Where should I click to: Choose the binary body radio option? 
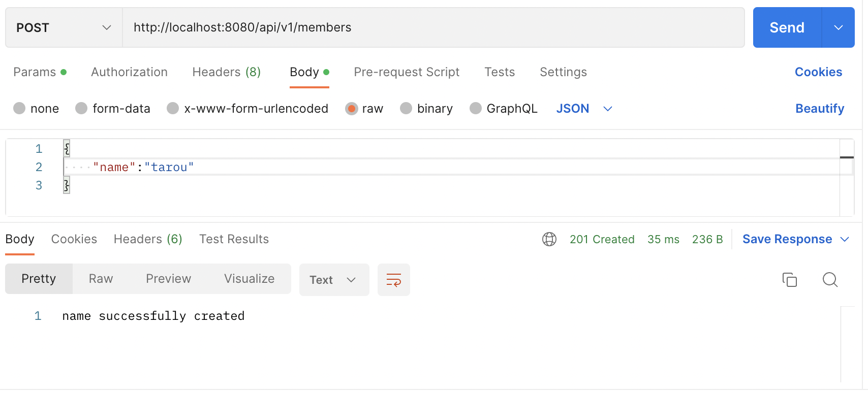406,108
